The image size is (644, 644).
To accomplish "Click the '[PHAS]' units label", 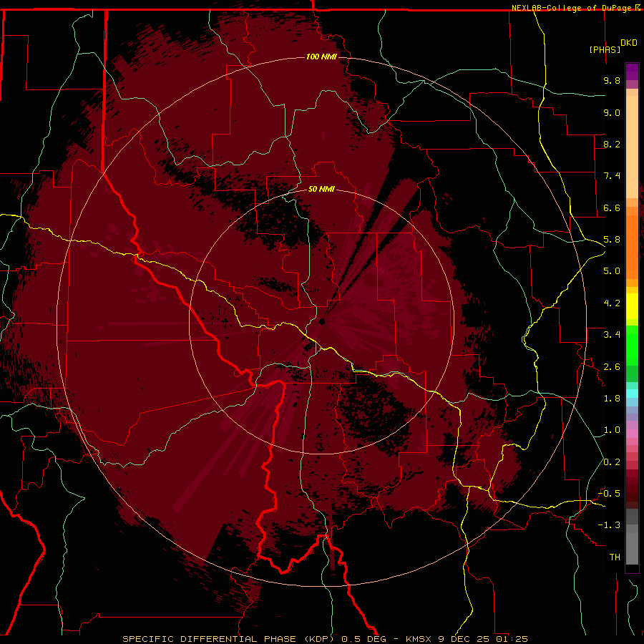I will [x=605, y=49].
